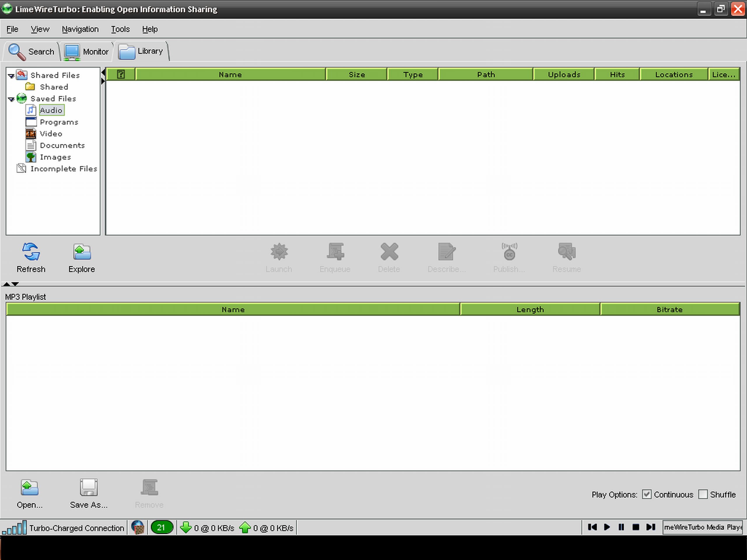747x560 pixels.
Task: Toggle the checkbox in library header
Action: [x=121, y=74]
